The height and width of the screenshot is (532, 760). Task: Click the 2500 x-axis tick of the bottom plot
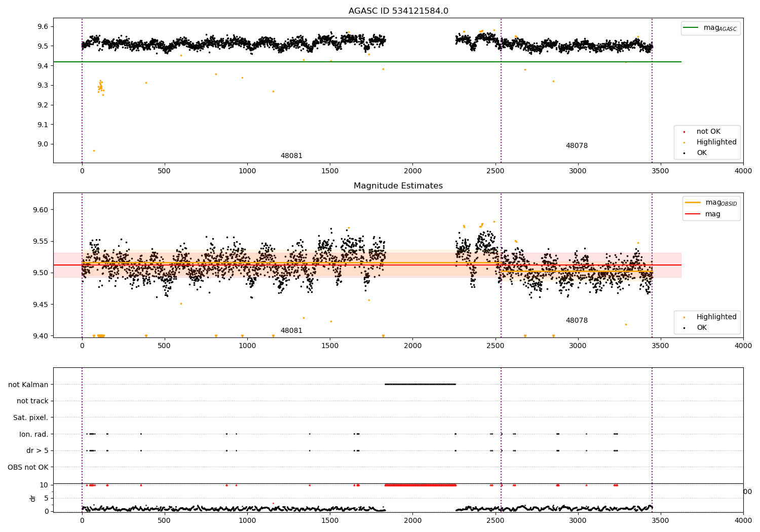point(495,520)
